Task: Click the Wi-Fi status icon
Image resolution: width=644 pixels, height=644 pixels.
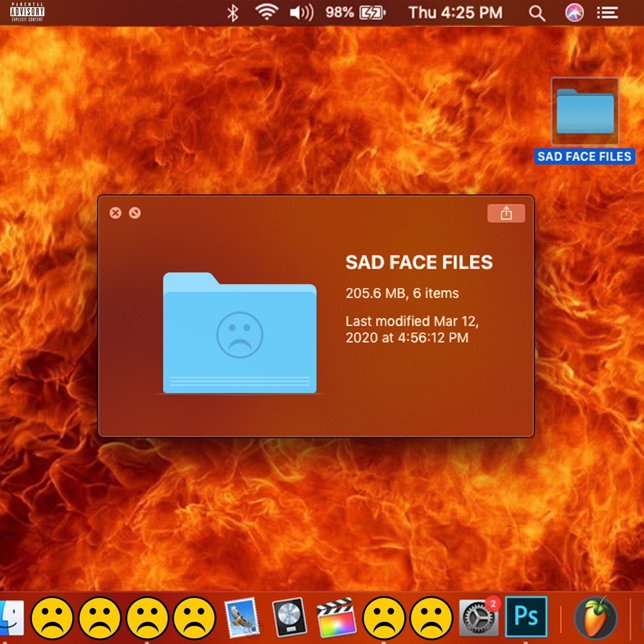Action: (267, 13)
